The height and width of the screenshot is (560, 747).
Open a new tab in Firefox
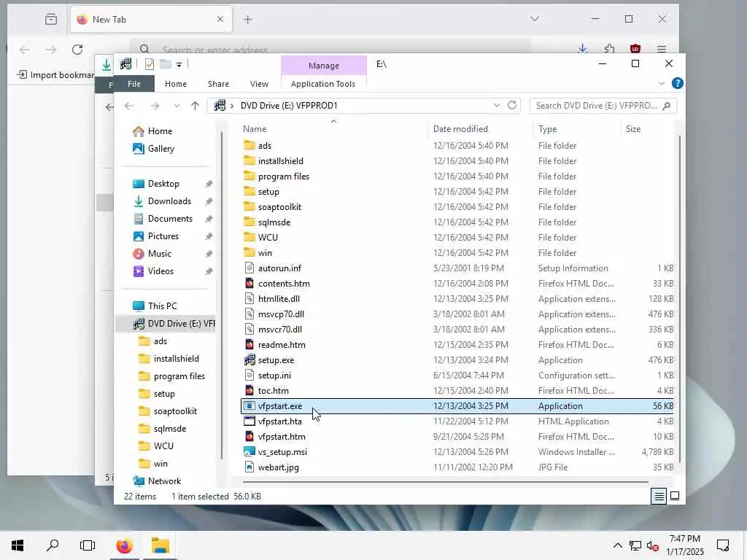(x=248, y=19)
